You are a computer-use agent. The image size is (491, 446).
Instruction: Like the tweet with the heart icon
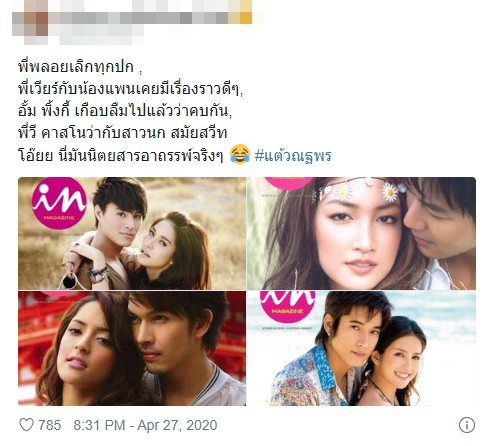click(26, 425)
